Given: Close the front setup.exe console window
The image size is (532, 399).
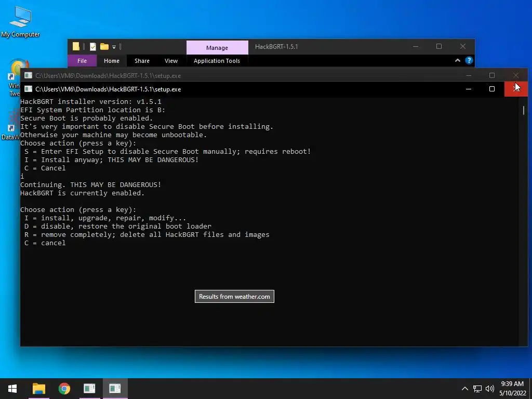Looking at the screenshot, I should [516, 89].
